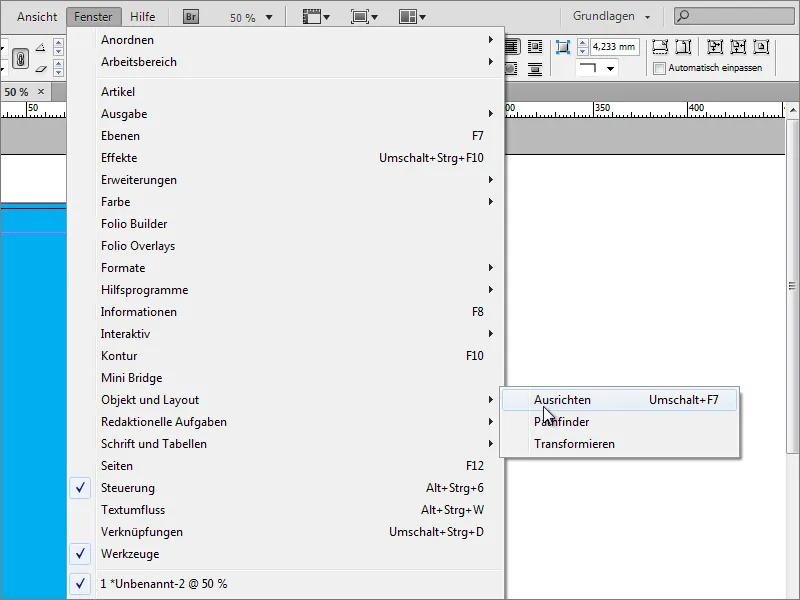Open the Hilfe menu

[x=142, y=17]
